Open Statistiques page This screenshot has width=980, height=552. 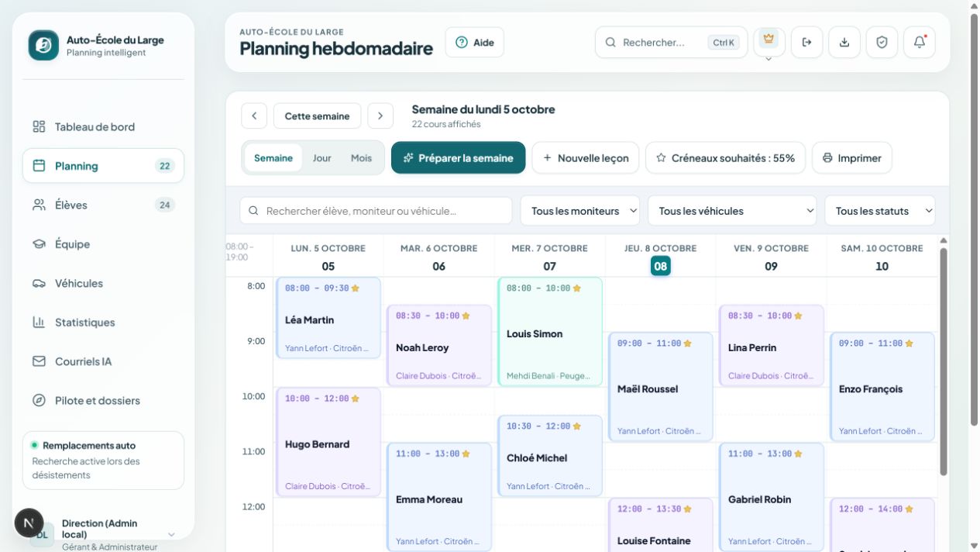tap(103, 323)
